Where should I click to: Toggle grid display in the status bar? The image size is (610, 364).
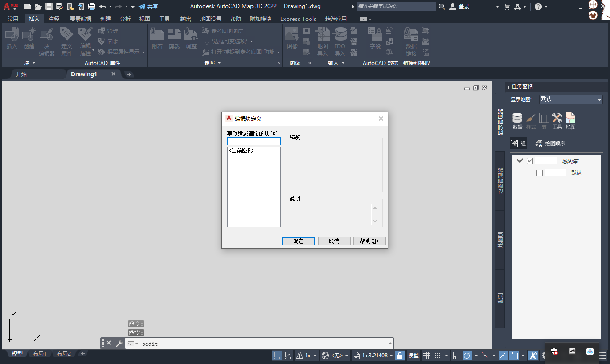(426, 355)
